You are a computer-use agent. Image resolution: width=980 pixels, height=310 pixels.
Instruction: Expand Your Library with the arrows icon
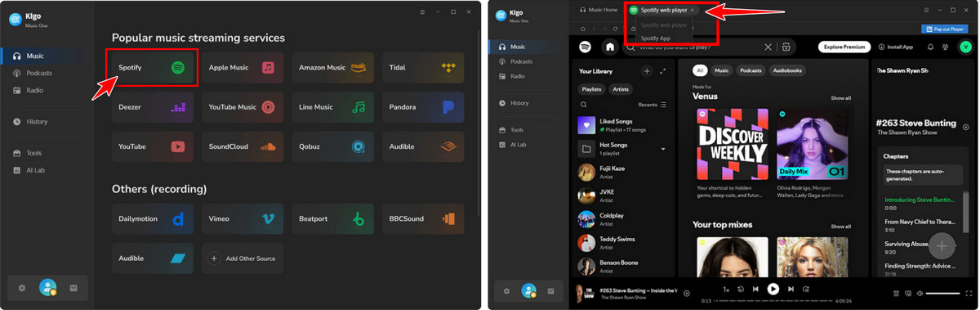[663, 71]
